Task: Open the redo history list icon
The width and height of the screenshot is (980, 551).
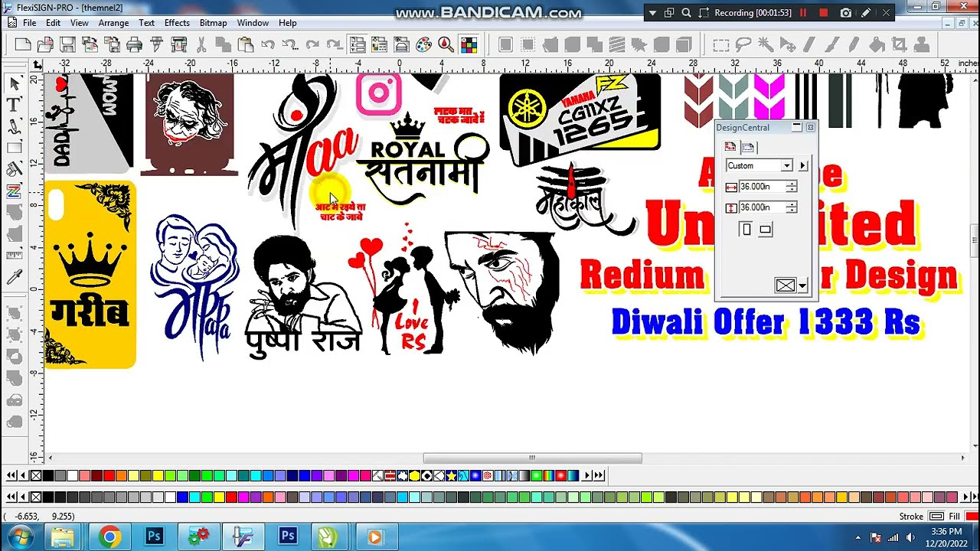Action: [x=335, y=44]
